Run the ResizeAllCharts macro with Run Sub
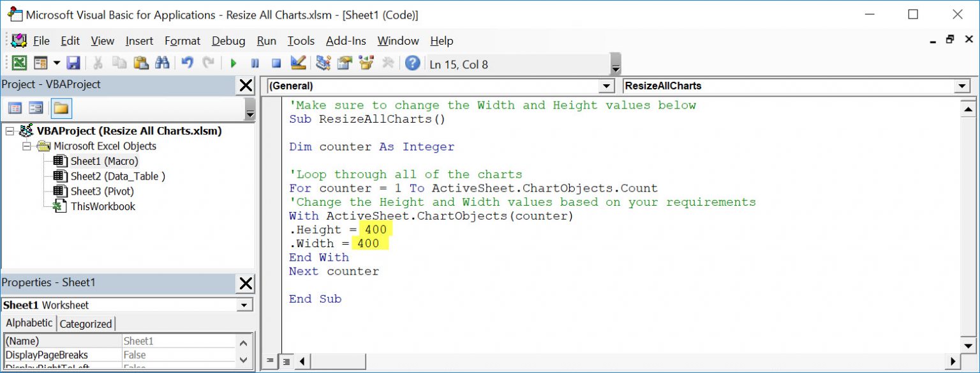 233,63
